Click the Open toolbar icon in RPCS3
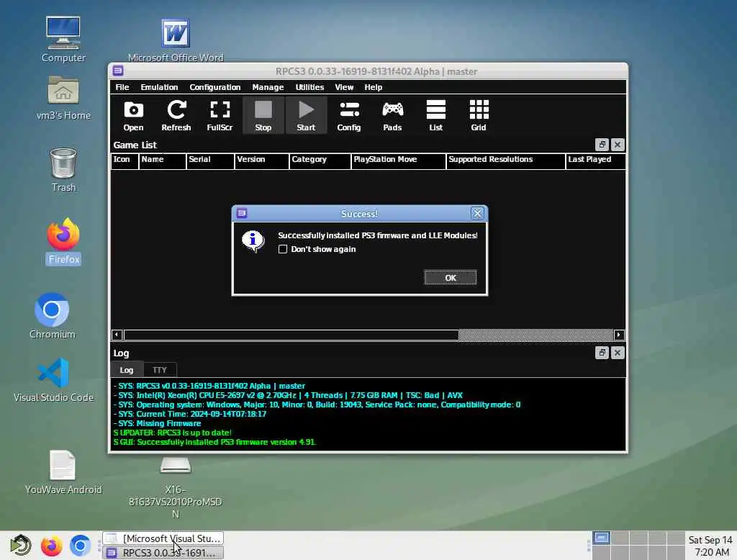Viewport: 737px width, 560px height. tap(133, 116)
